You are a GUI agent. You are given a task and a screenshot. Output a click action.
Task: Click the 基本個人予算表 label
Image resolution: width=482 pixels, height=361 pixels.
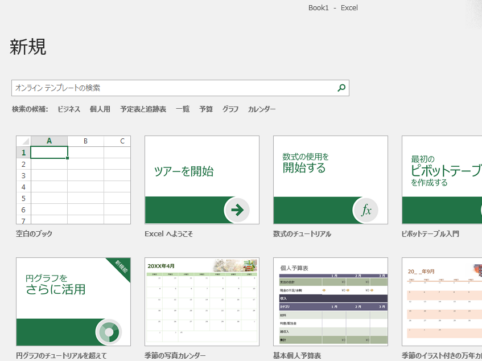tap(297, 356)
